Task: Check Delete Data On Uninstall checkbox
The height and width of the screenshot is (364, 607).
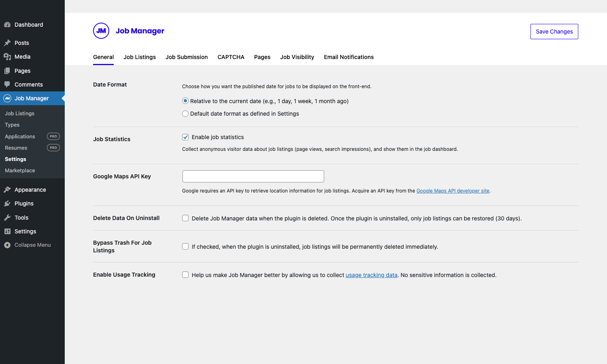Action: point(185,218)
